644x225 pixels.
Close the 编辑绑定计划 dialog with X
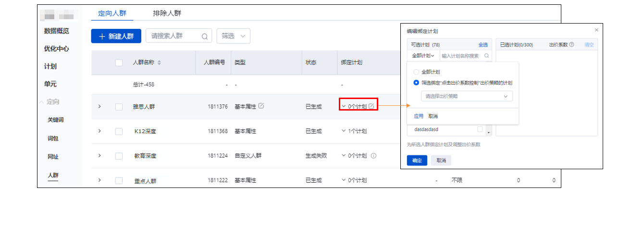596,30
